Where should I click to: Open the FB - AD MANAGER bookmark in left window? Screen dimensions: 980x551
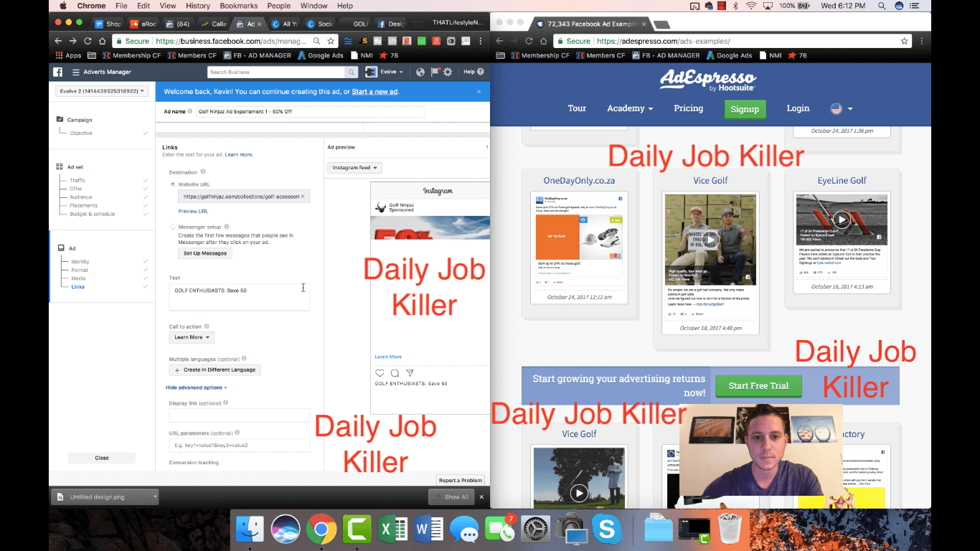coord(257,55)
